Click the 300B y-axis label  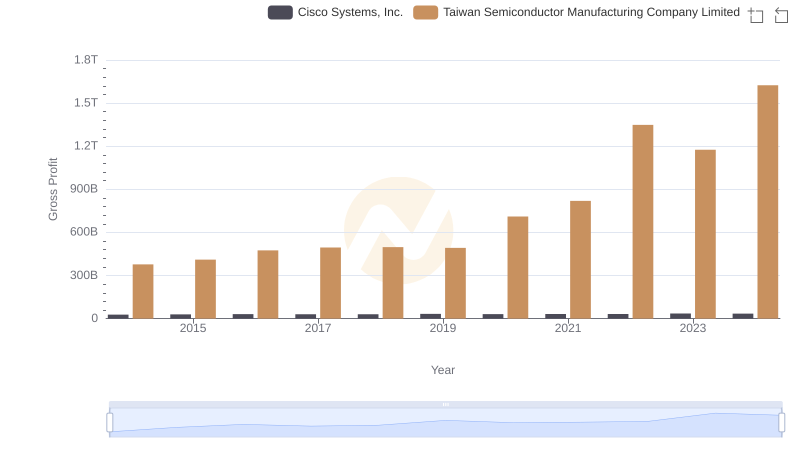coord(84,275)
